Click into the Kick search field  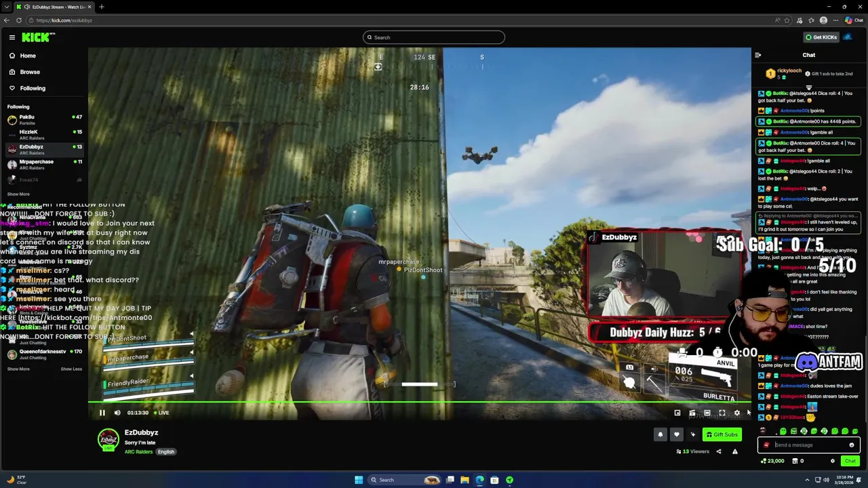pos(434,37)
